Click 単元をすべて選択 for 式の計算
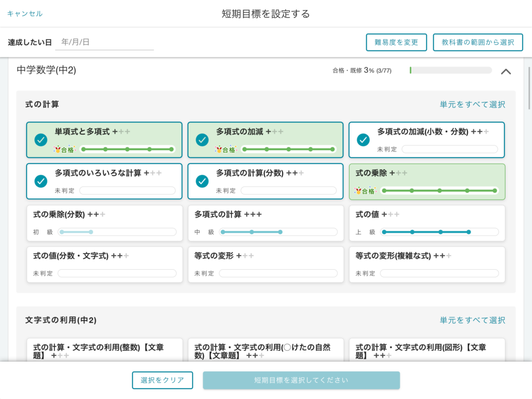This screenshot has width=532, height=399. tap(472, 104)
